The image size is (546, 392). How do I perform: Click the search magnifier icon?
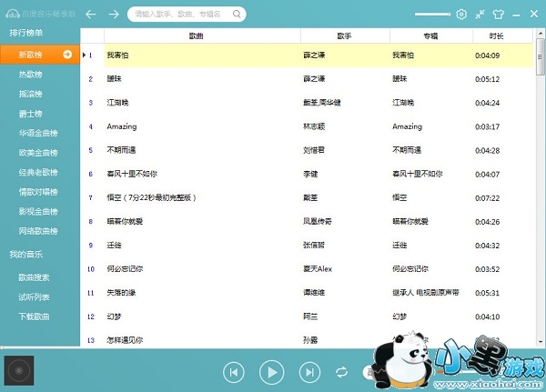point(237,14)
